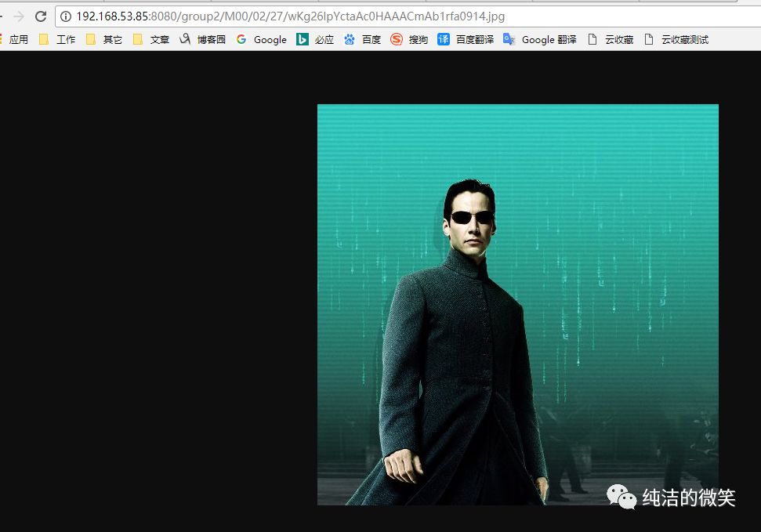The height and width of the screenshot is (532, 761).
Task: Click the WeChat logo watermark
Action: tap(621, 497)
